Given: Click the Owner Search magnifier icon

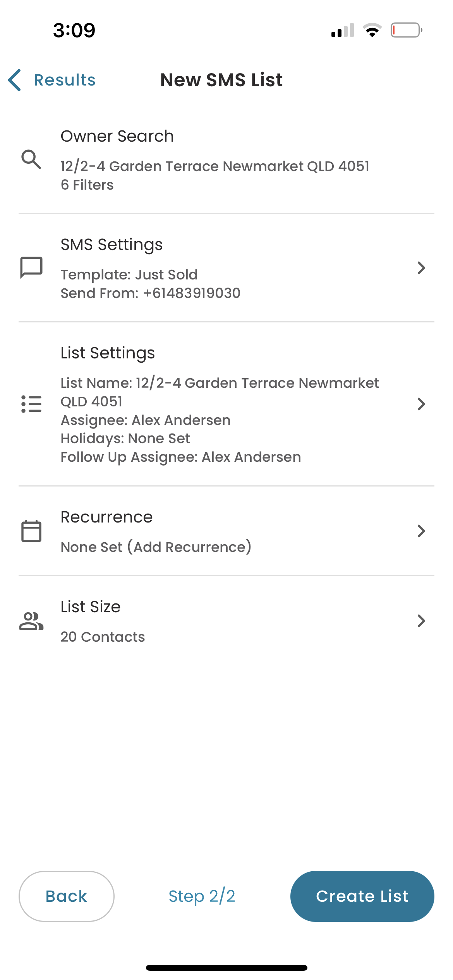Looking at the screenshot, I should point(31,159).
